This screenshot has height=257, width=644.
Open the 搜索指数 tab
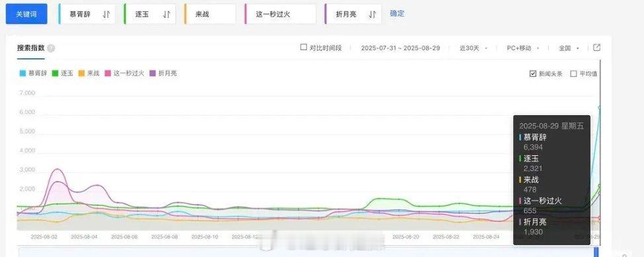tap(31, 48)
